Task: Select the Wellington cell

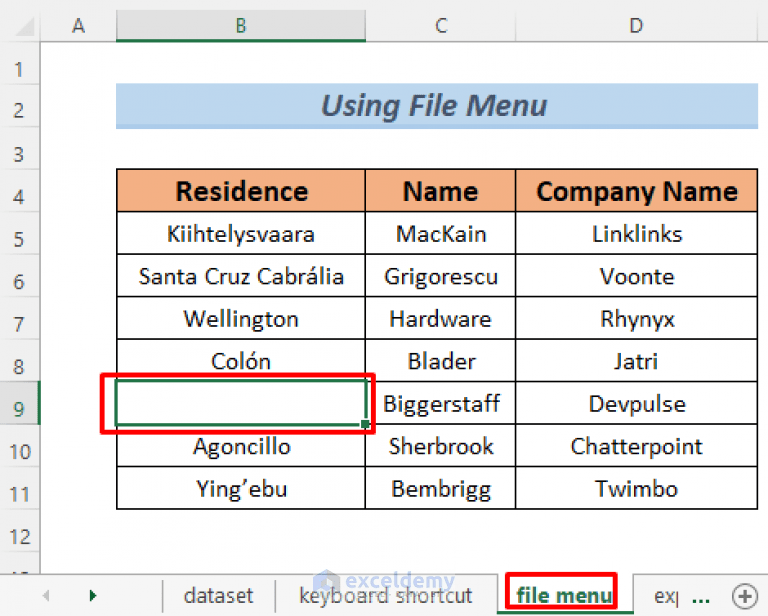Action: point(241,319)
